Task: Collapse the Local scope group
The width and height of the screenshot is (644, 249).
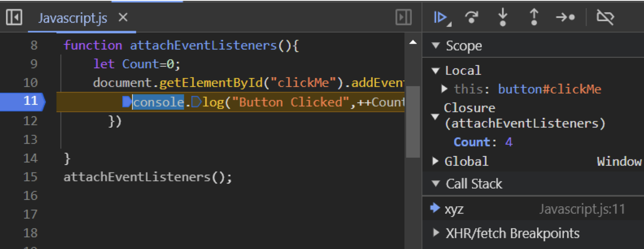Action: point(436,71)
